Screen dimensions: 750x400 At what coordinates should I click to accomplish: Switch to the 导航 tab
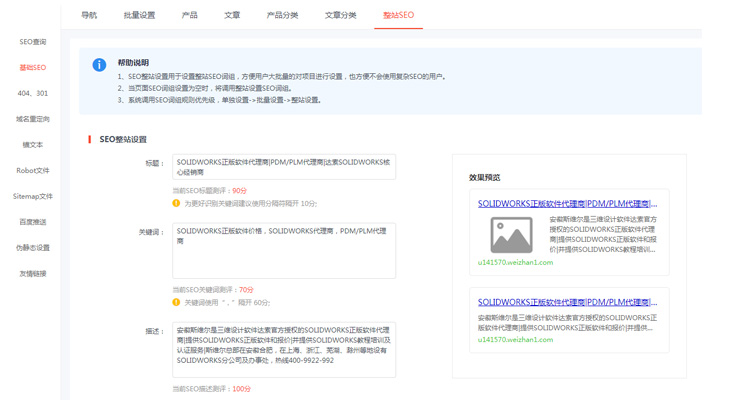[x=89, y=15]
